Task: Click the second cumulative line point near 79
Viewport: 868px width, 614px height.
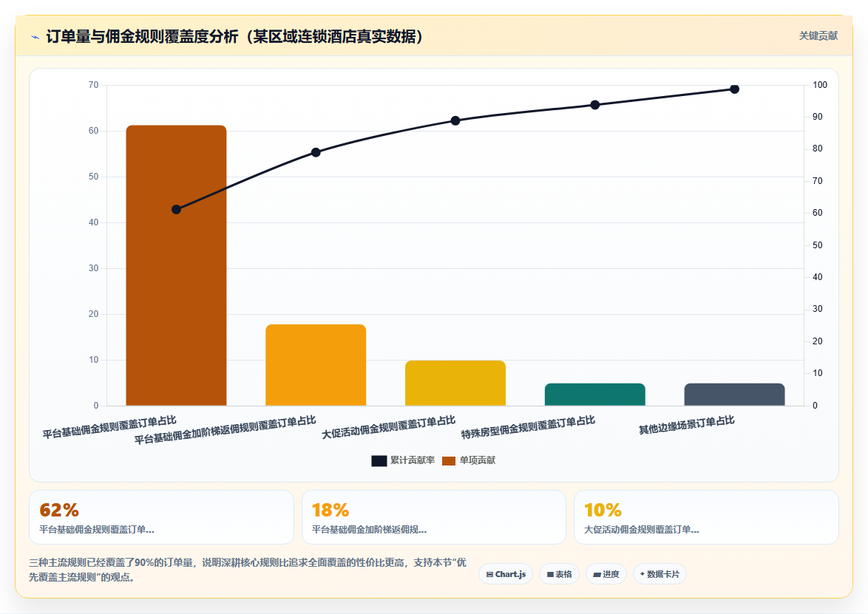Action: 316,152
